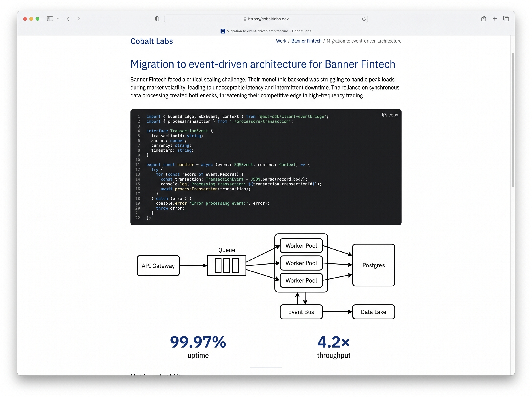Open the Cobalt Labs home logo link
Image resolution: width=532 pixels, height=397 pixels.
pyautogui.click(x=151, y=41)
